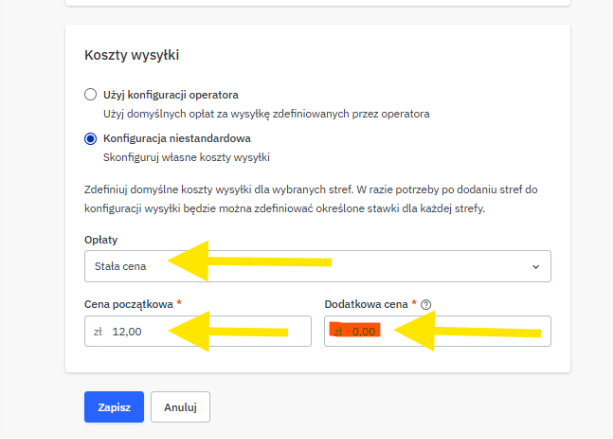Open the Opłaty dropdown showing Stała cena
The width and height of the screenshot is (613, 439).
(317, 267)
